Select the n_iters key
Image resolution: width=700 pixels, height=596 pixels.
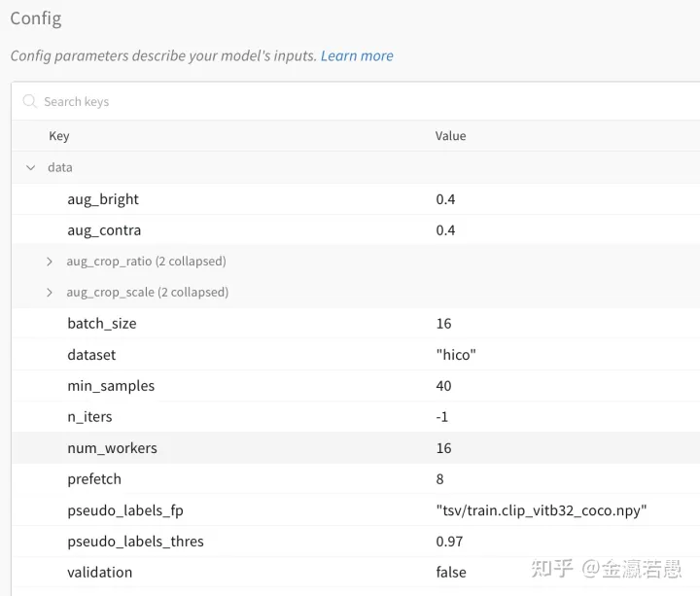pos(89,416)
